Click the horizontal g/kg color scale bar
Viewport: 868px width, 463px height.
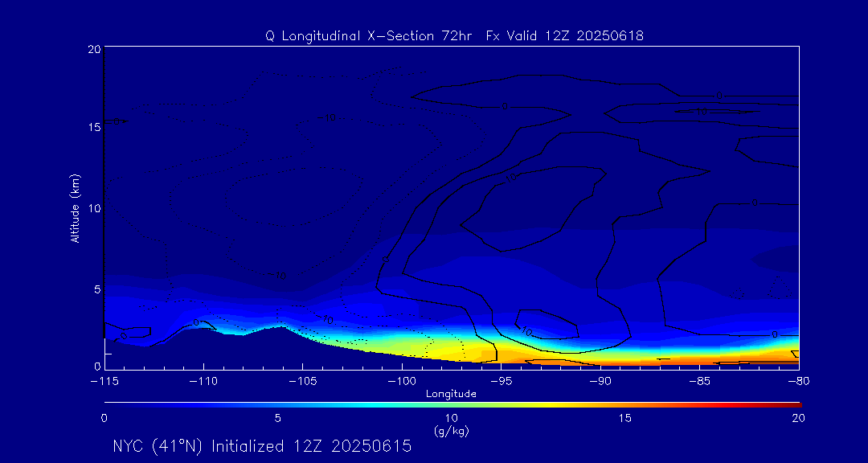click(x=452, y=405)
